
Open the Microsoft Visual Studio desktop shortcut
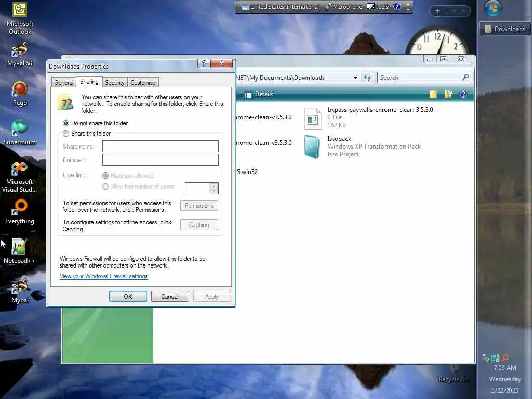coord(20,177)
